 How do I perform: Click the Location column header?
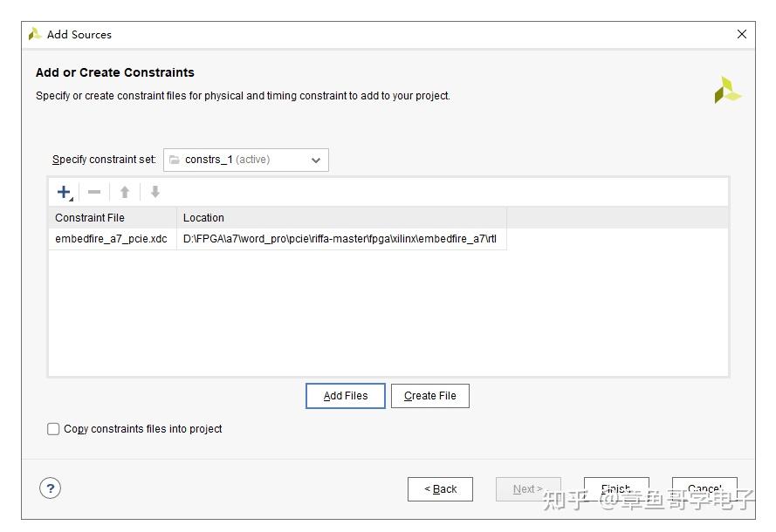pos(203,218)
